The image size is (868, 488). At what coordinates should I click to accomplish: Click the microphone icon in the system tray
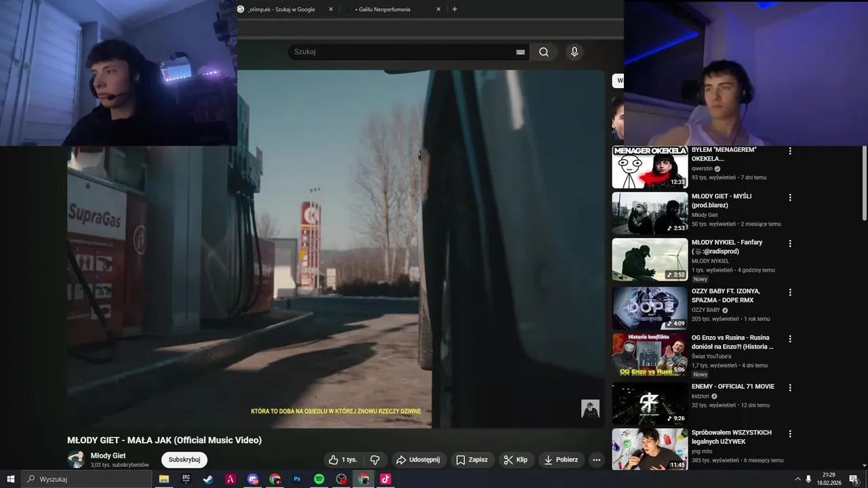[x=808, y=479]
